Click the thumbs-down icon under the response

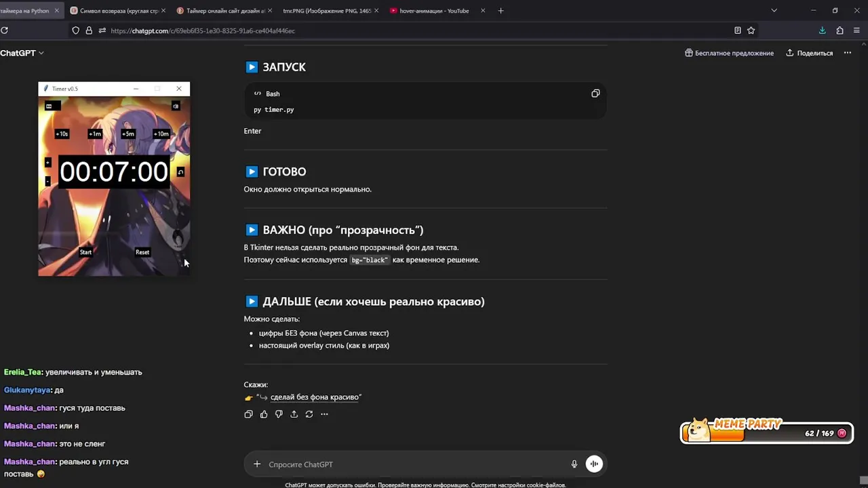click(x=279, y=414)
